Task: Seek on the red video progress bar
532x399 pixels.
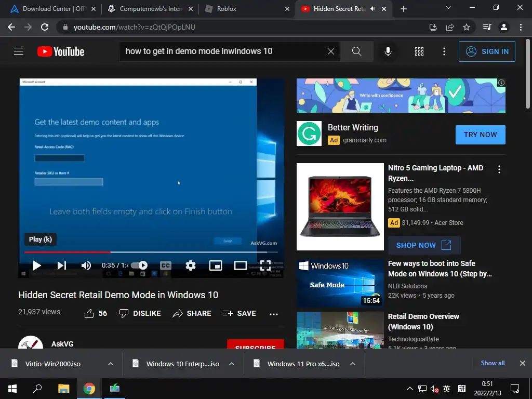Action: pos(151,252)
